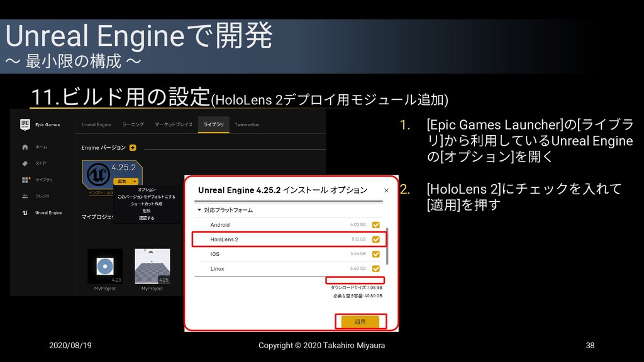Click the ストア tag icon in sidebar
The height and width of the screenshot is (362, 644).
point(25,163)
